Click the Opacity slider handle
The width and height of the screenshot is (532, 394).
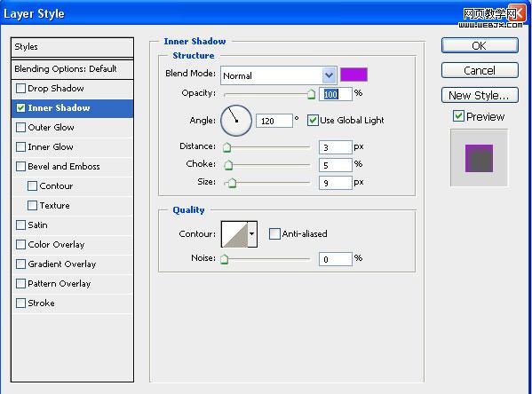point(311,94)
